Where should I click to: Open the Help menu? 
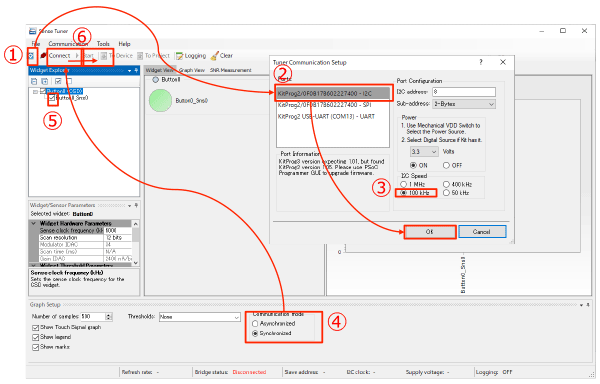pos(124,44)
